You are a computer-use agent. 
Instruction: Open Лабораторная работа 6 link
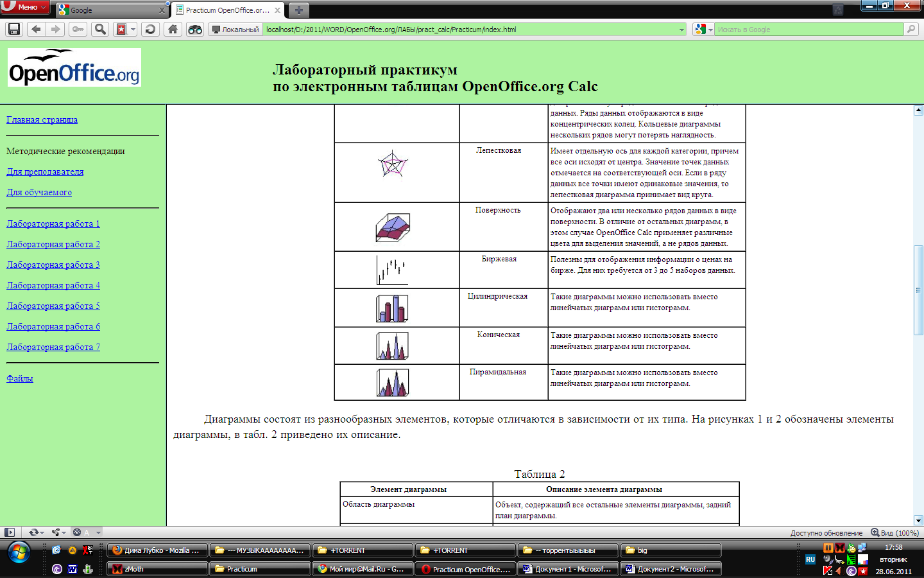point(53,326)
